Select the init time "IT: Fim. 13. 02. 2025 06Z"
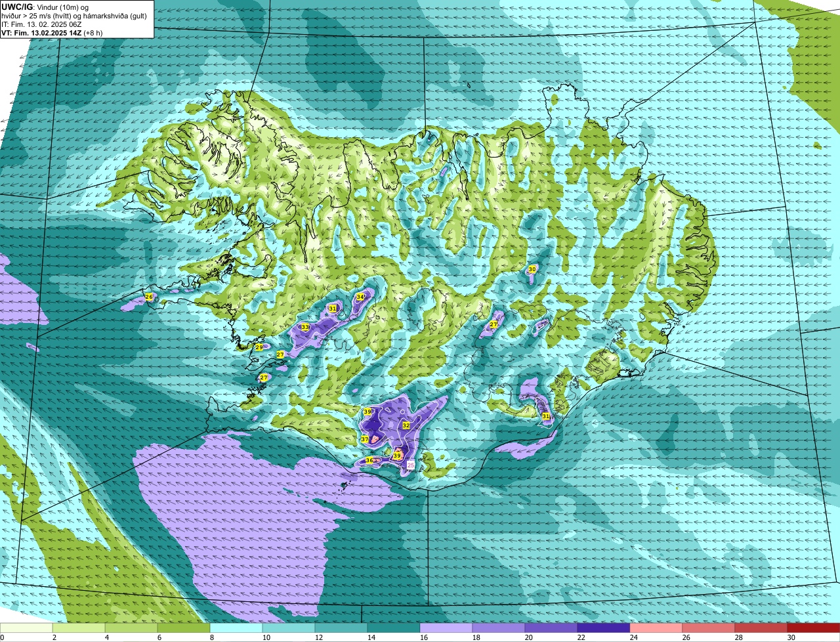Image resolution: width=840 pixels, height=642 pixels. 41,24
